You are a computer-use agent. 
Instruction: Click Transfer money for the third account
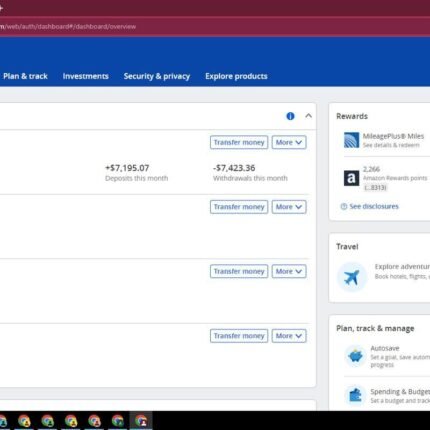(239, 271)
